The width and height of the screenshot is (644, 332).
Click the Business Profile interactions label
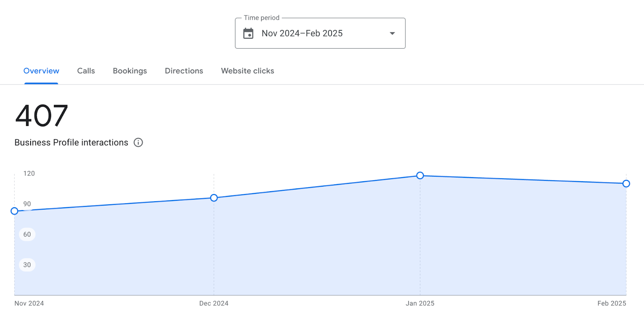71,142
